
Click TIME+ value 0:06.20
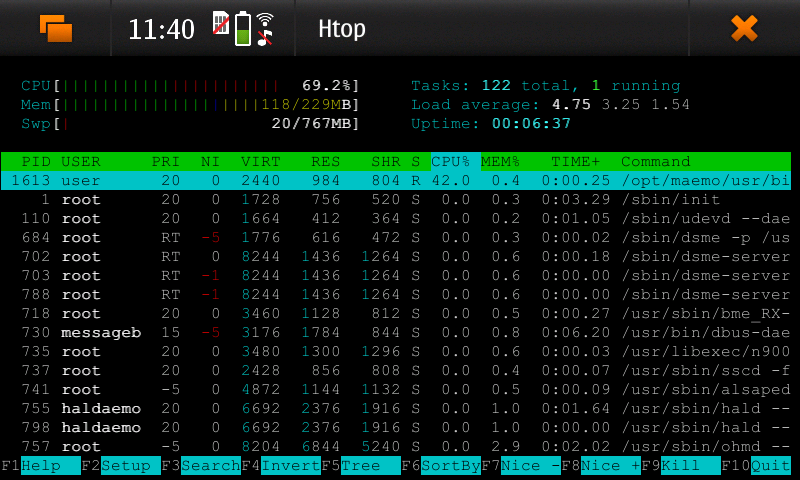(x=576, y=333)
